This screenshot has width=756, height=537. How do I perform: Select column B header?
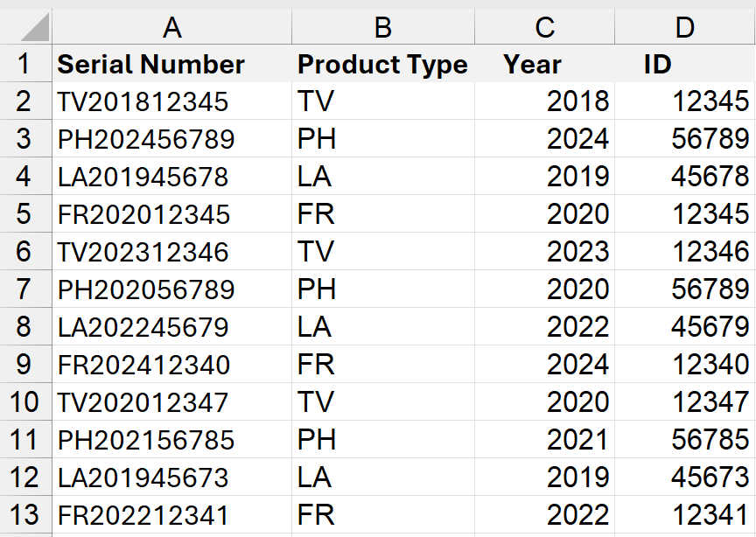click(x=382, y=27)
